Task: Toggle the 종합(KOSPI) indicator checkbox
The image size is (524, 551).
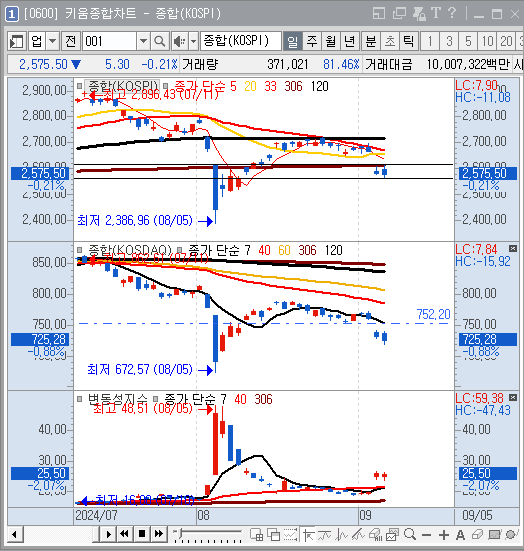Action: 80,86
